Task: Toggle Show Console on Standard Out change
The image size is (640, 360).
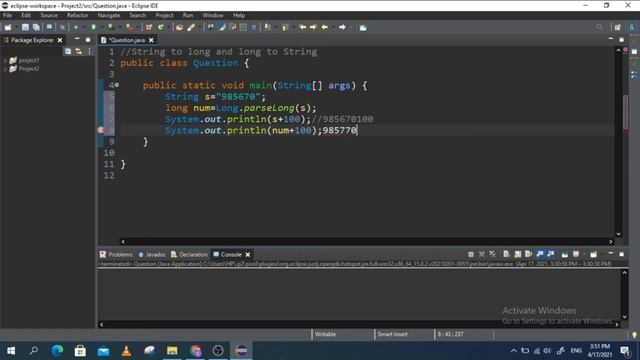Action: coord(540,254)
